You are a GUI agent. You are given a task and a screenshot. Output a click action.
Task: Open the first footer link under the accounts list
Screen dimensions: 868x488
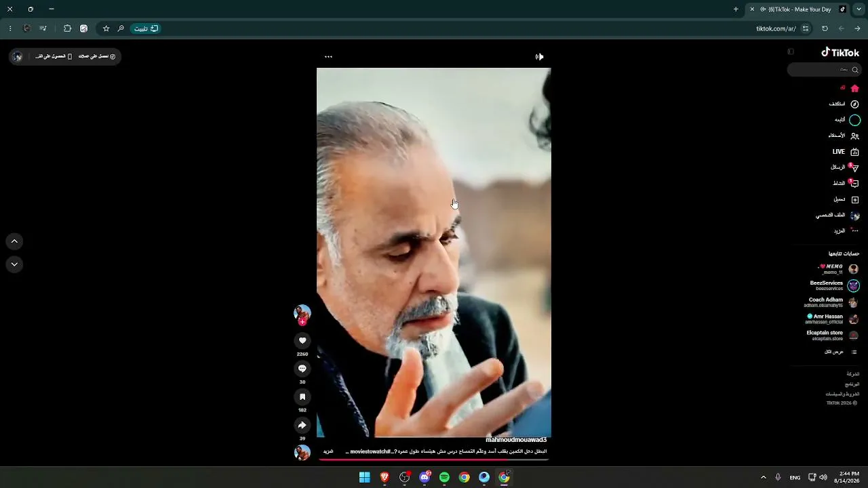click(852, 374)
